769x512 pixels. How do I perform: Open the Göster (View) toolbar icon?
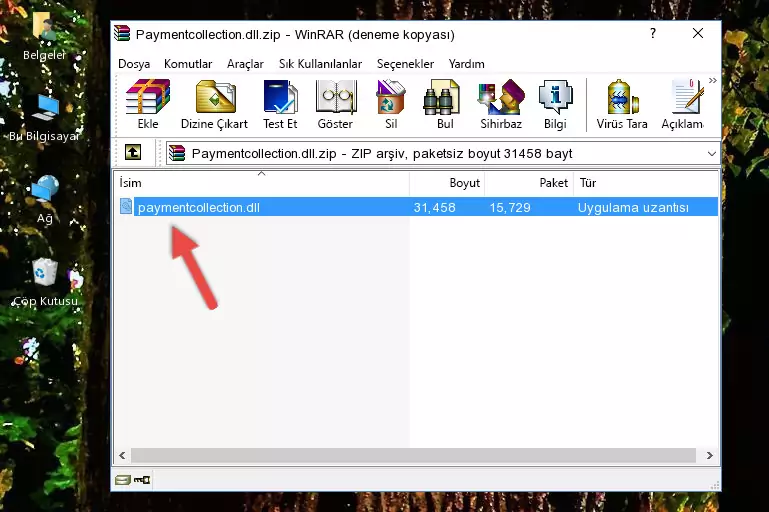pyautogui.click(x=335, y=104)
